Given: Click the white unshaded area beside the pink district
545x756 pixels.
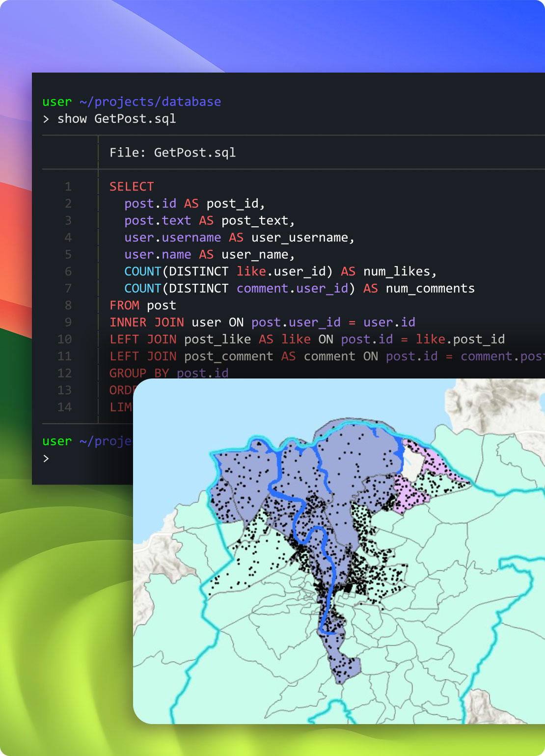Looking at the screenshot, I should click(x=411, y=459).
